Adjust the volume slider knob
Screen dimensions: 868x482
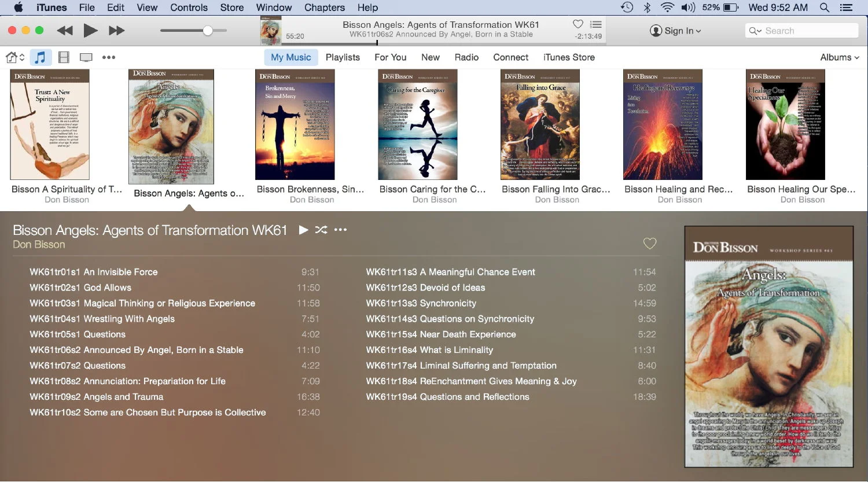tap(208, 31)
